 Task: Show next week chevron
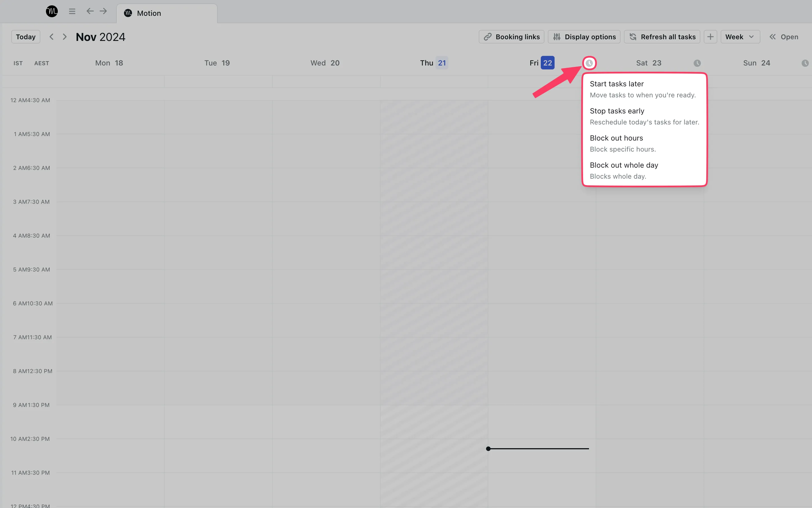[64, 37]
